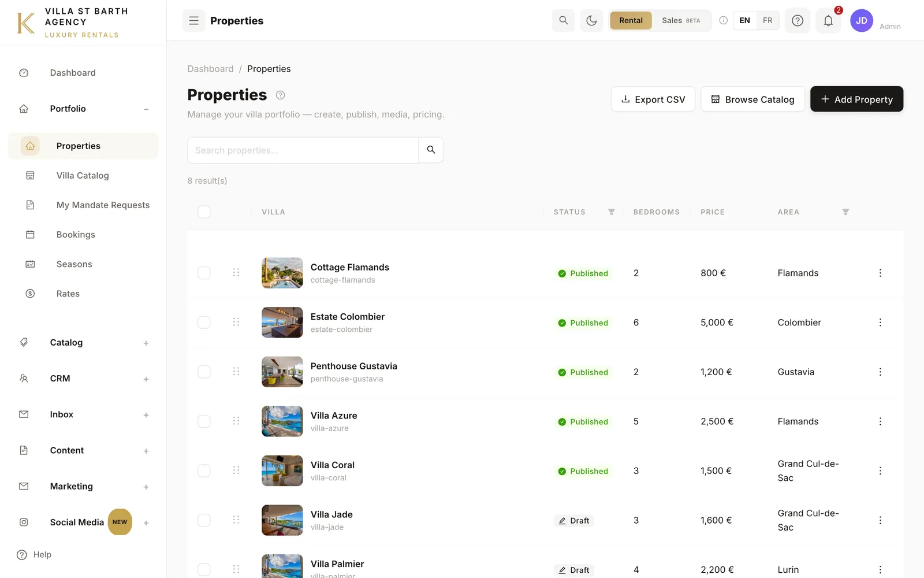Viewport: 924px width, 578px height.
Task: Go to My Mandate Requests
Action: [x=83, y=205]
